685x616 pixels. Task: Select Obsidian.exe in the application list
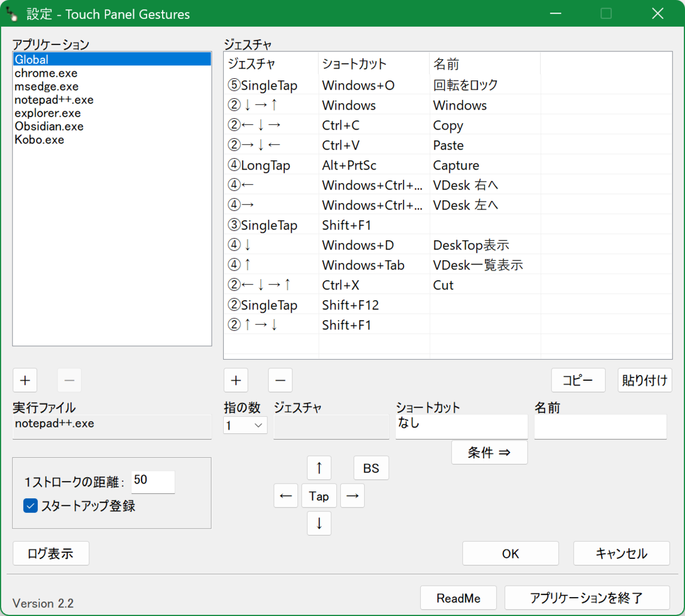(x=49, y=126)
